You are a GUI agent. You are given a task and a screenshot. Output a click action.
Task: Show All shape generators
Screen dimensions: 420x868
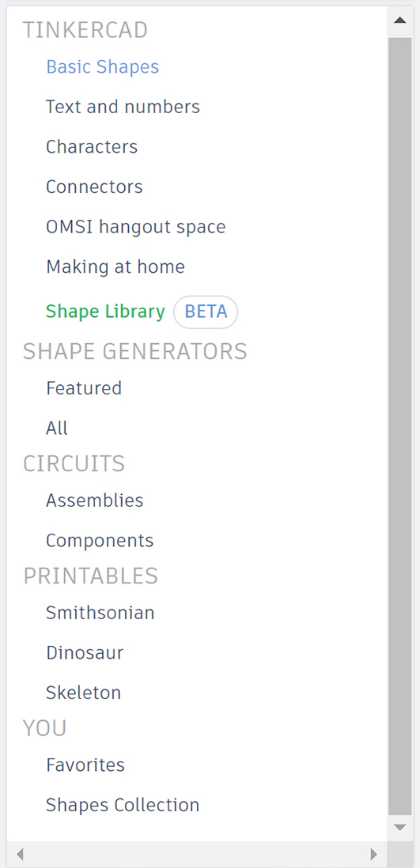point(57,428)
